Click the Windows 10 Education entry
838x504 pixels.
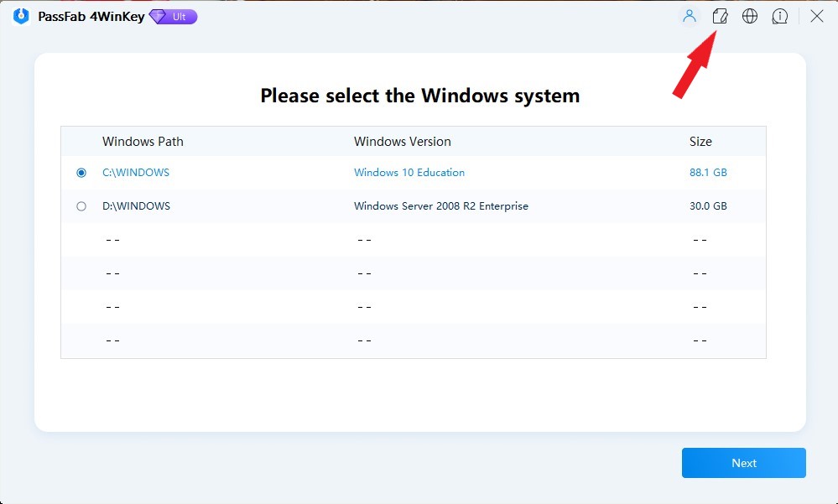pyautogui.click(x=409, y=173)
